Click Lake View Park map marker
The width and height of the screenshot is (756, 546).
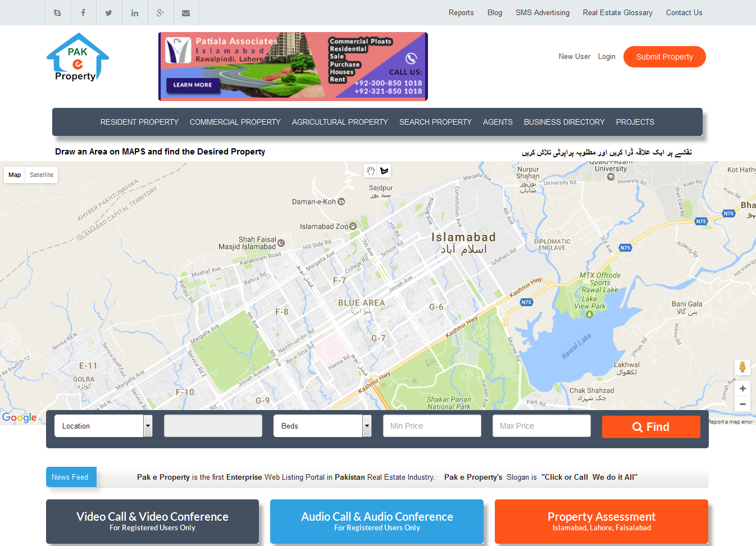coord(589,314)
